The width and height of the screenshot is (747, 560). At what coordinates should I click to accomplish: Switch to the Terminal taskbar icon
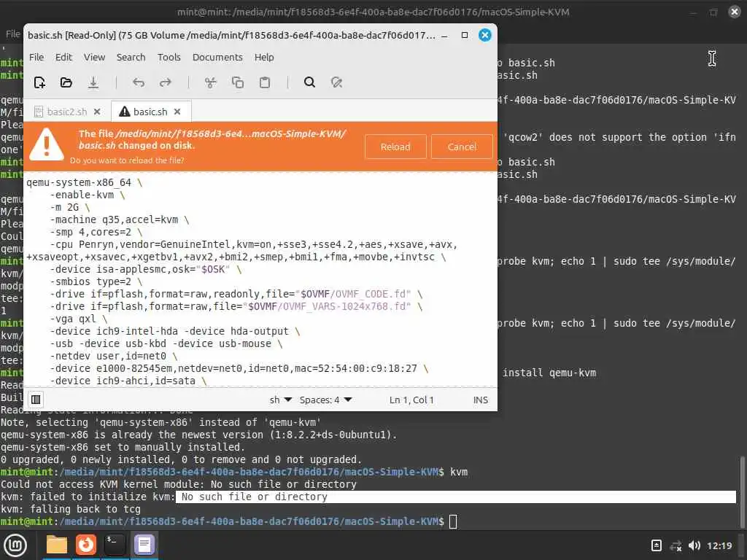[115, 545]
